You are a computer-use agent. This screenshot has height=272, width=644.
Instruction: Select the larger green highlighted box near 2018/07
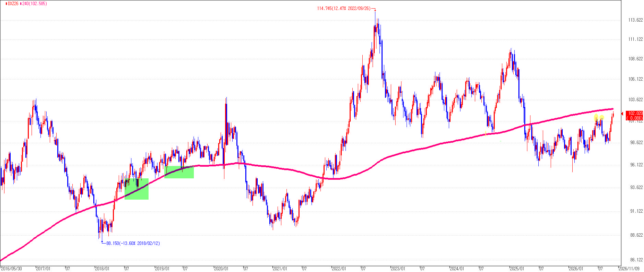click(x=137, y=189)
